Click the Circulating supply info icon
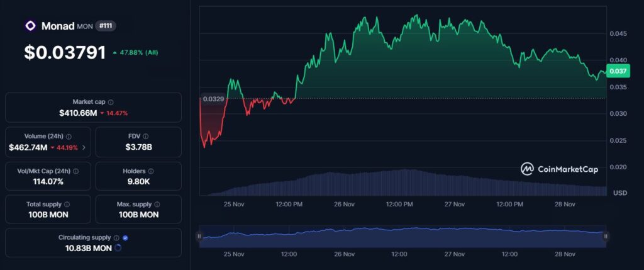 [x=116, y=238]
